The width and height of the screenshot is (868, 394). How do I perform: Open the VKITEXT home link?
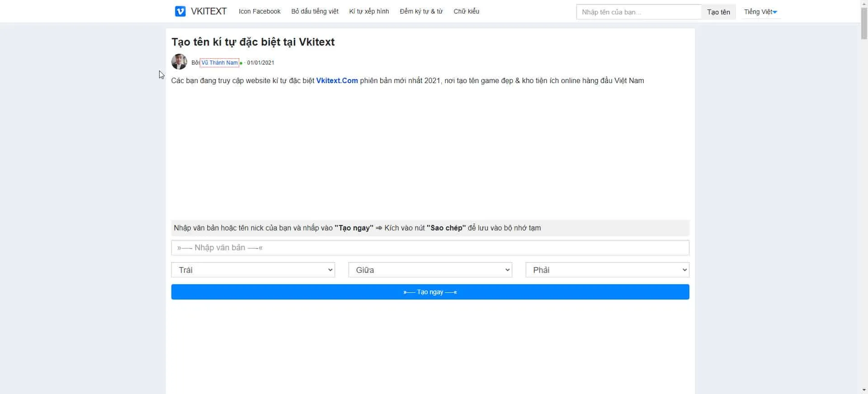[x=208, y=11]
